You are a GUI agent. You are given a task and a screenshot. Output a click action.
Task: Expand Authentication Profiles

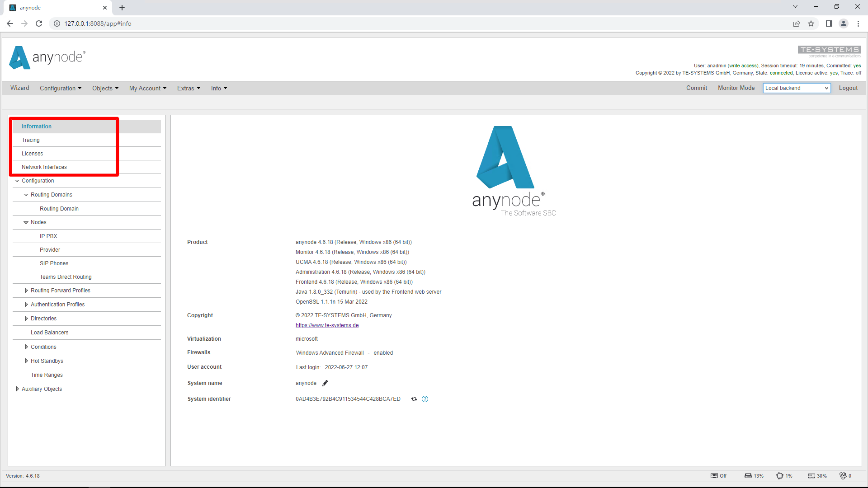[x=26, y=305]
